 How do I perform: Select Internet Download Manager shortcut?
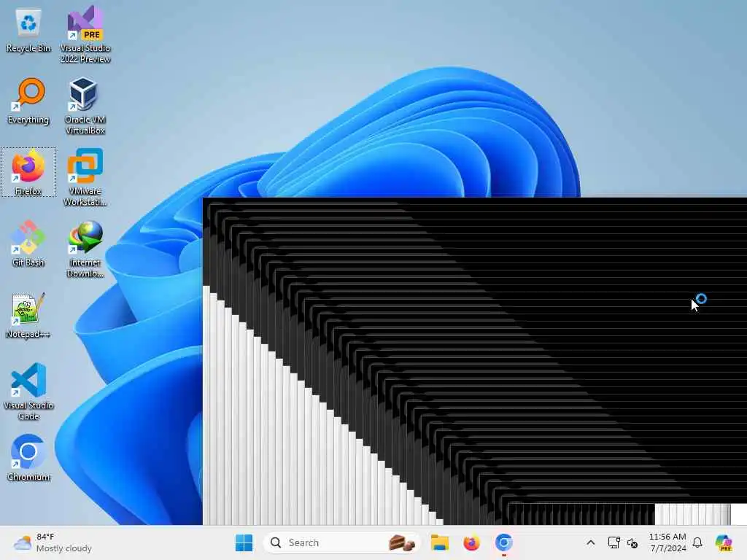click(x=85, y=249)
